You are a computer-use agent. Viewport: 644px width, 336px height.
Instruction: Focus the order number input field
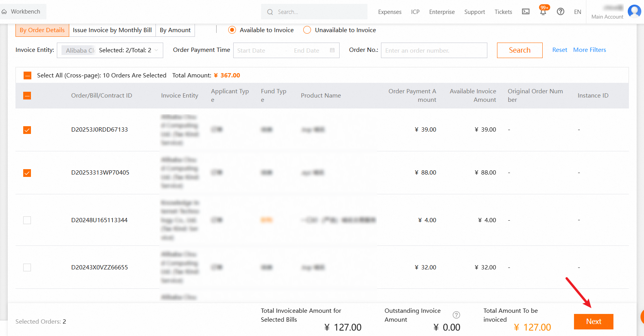(434, 50)
